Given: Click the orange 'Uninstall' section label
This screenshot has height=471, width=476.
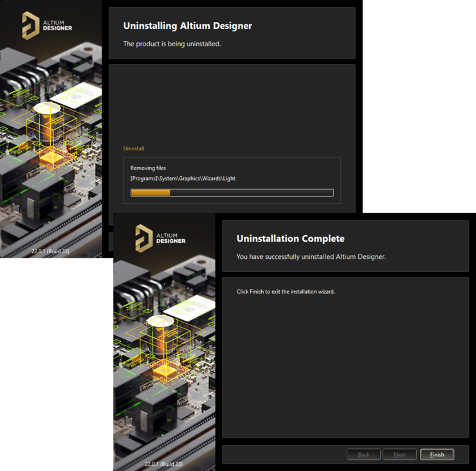Looking at the screenshot, I should [x=134, y=148].
